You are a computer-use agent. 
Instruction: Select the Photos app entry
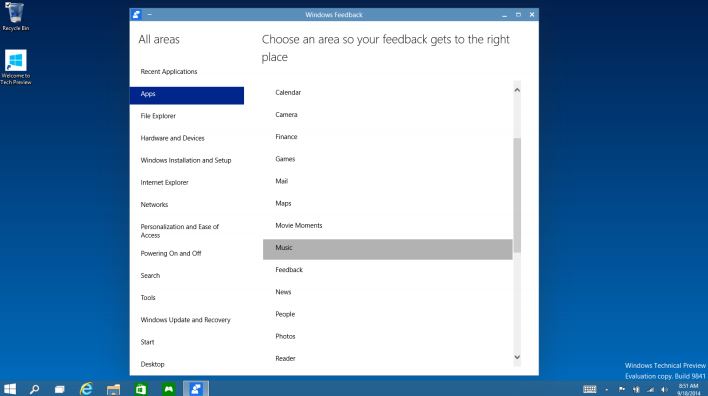(285, 336)
